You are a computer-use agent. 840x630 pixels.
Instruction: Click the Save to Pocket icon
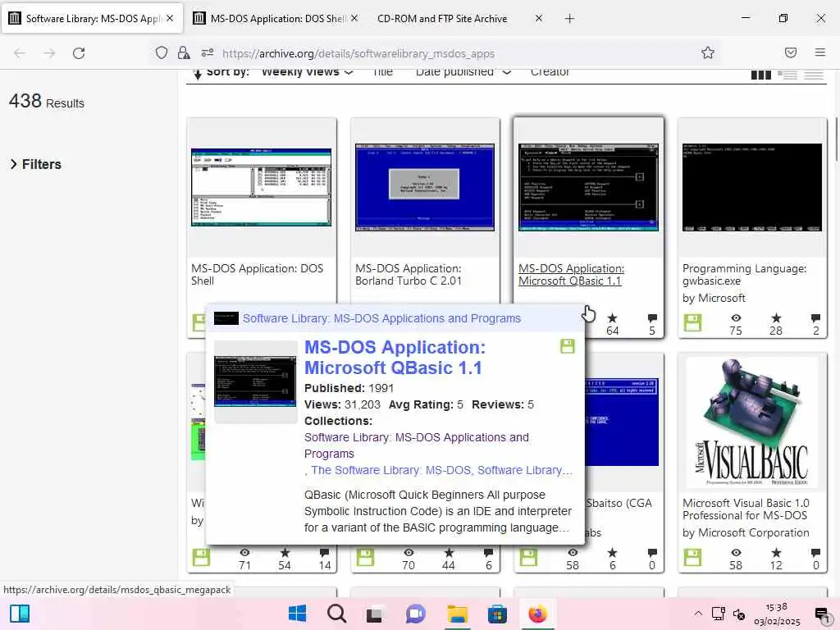click(x=791, y=52)
